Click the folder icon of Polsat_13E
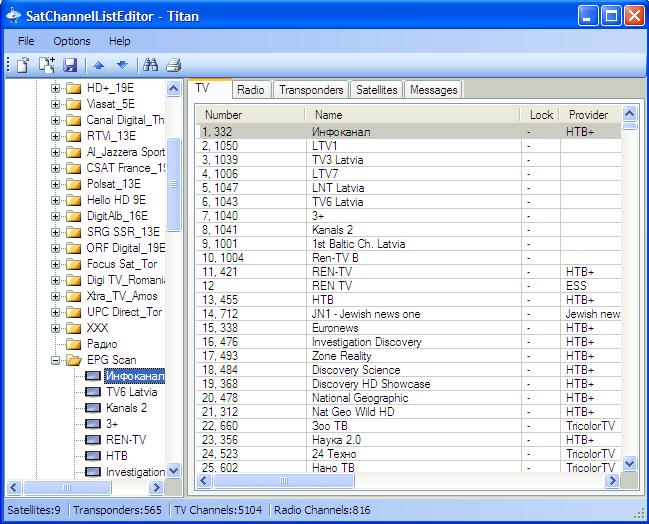 (74, 184)
